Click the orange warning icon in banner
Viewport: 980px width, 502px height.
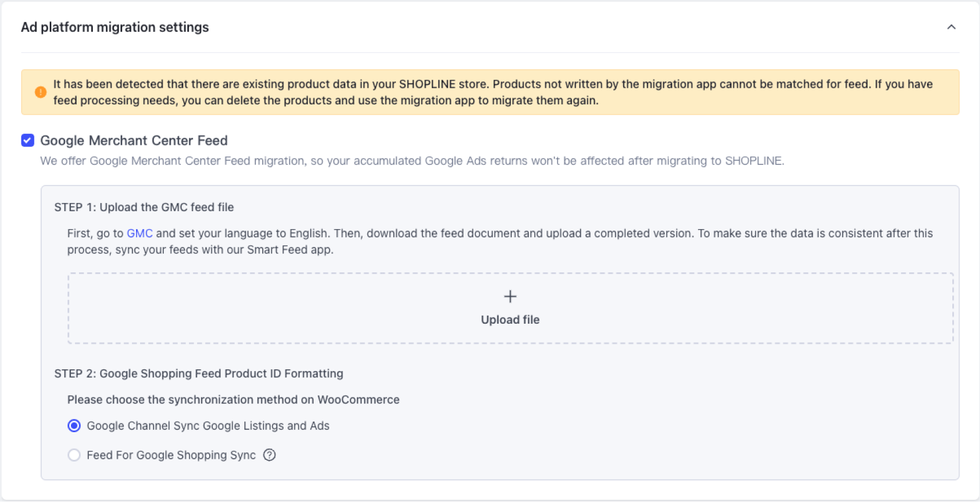coord(40,92)
